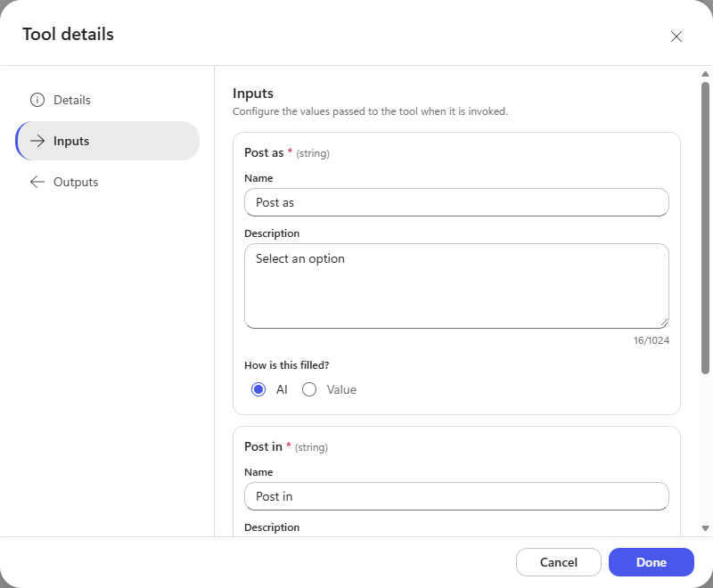713x588 pixels.
Task: Select AI fill option for Post as
Action: click(258, 389)
